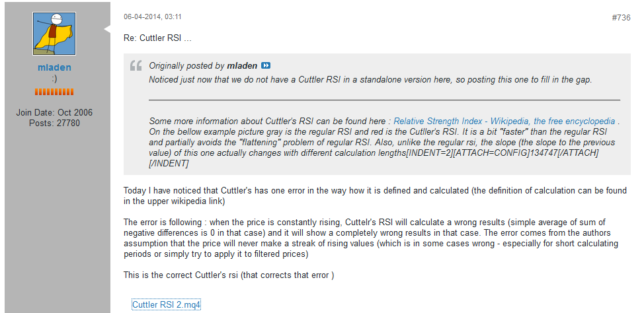
Task: Click the bold mladen name in the quote header
Action: (241, 66)
